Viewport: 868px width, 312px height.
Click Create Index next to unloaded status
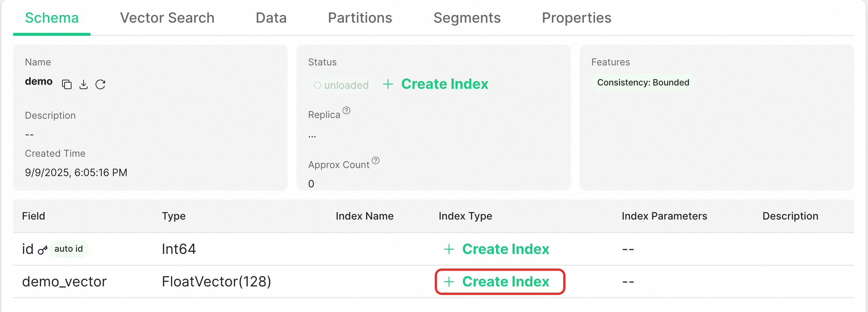click(x=444, y=84)
